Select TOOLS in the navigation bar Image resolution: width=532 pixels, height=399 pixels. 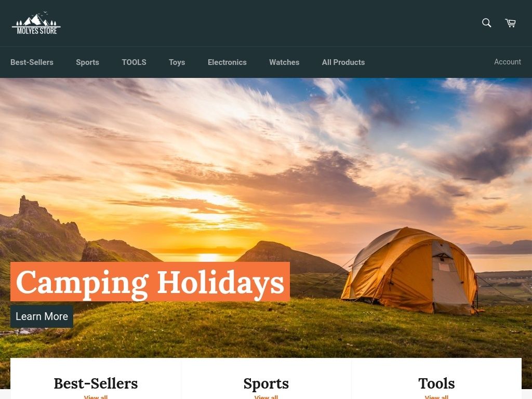click(134, 62)
